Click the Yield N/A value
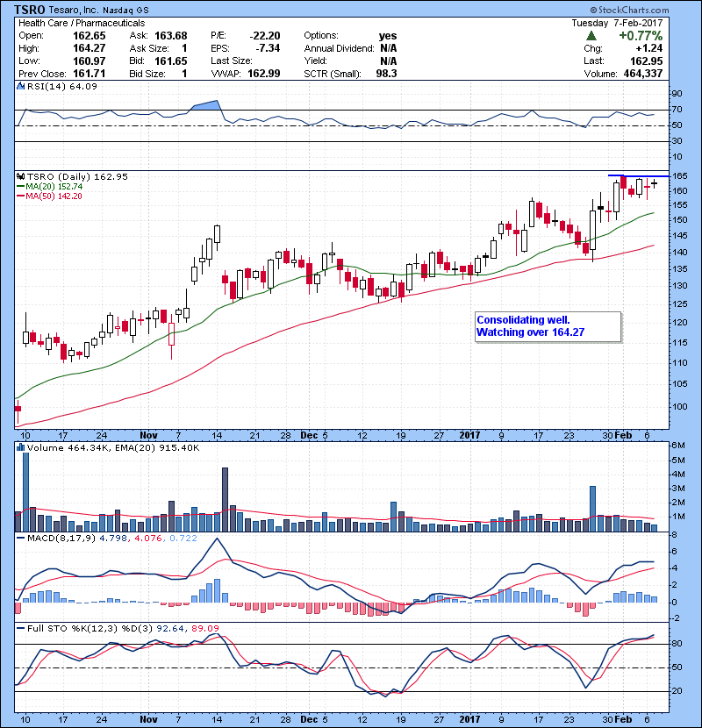This screenshot has height=728, width=702. point(389,61)
